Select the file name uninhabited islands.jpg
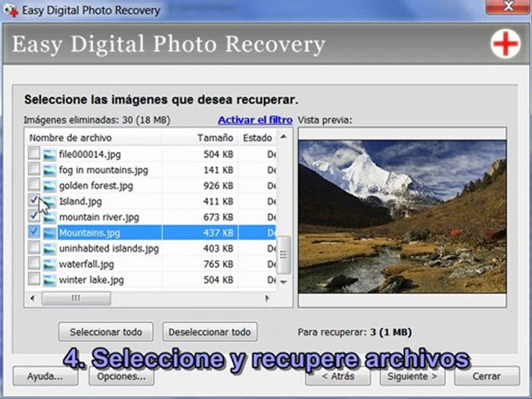The height and width of the screenshot is (399, 532). pos(109,248)
